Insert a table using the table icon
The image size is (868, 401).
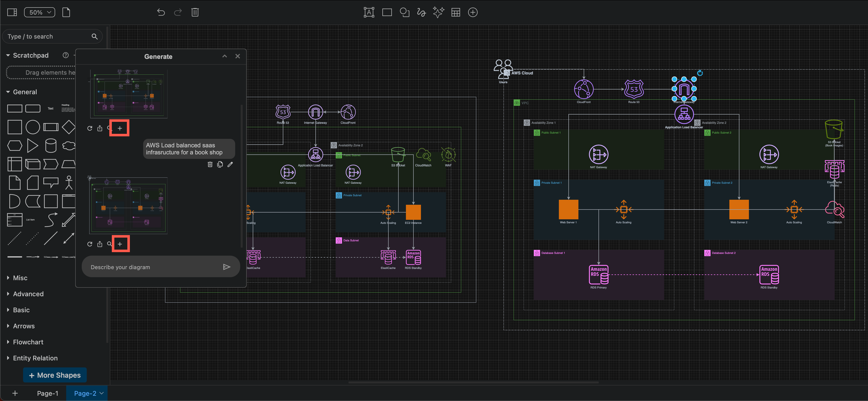[x=456, y=12]
